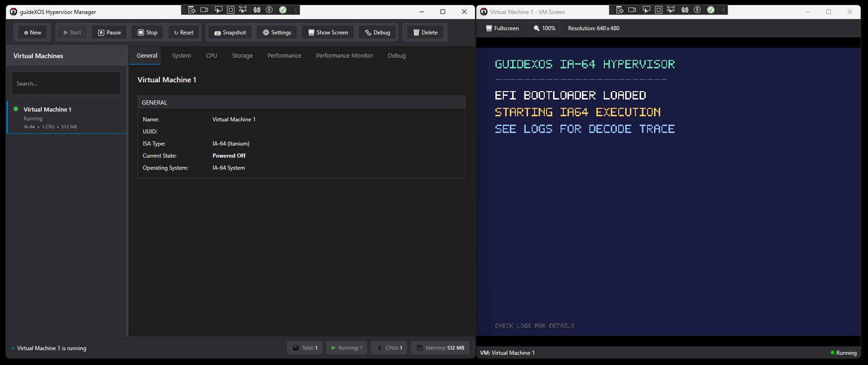Click Live Visual Tree icon in VM Screen titlebar

click(620, 10)
